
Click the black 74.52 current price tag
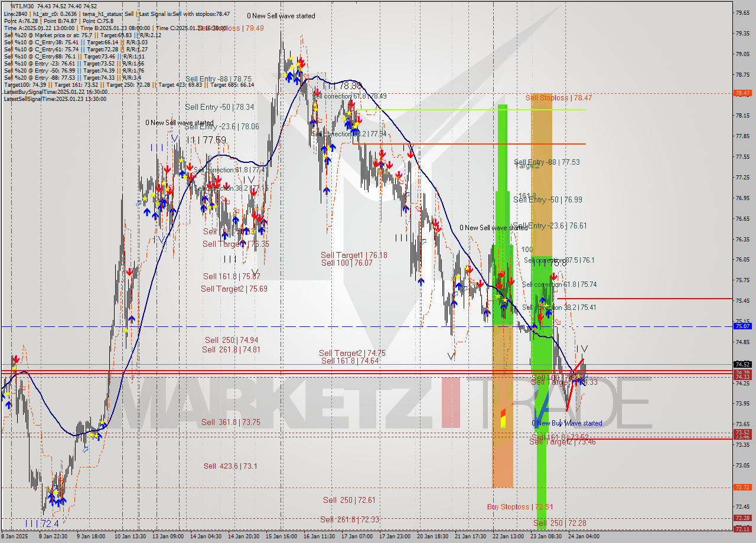[x=742, y=364]
